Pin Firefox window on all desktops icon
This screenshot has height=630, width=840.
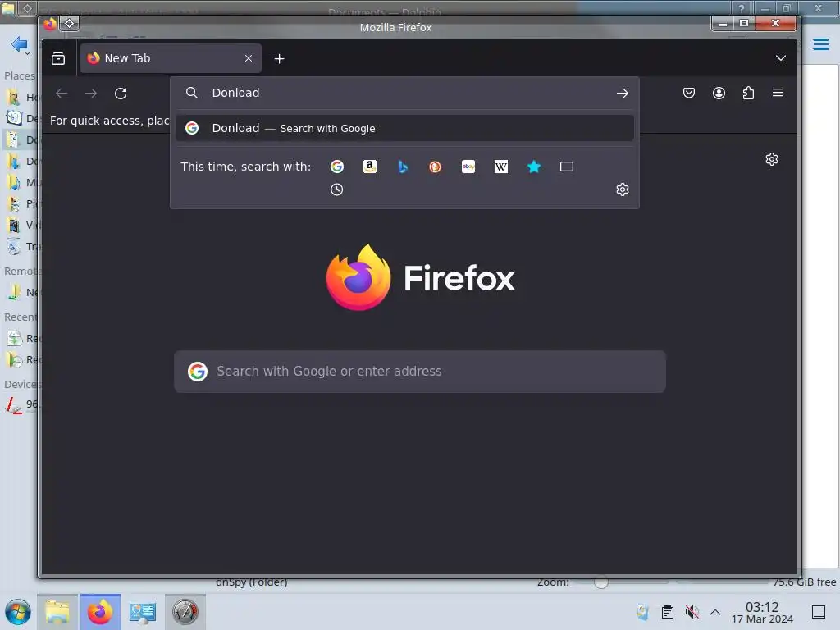point(70,24)
